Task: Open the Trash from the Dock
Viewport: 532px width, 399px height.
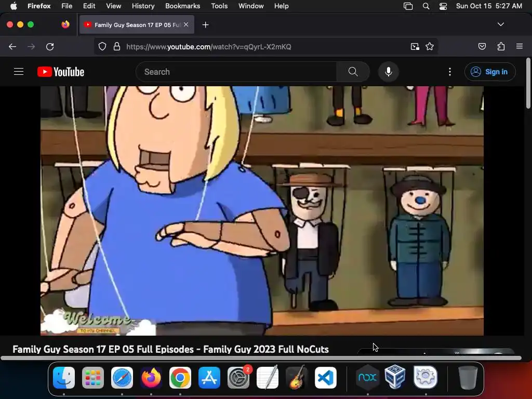Action: (468, 378)
